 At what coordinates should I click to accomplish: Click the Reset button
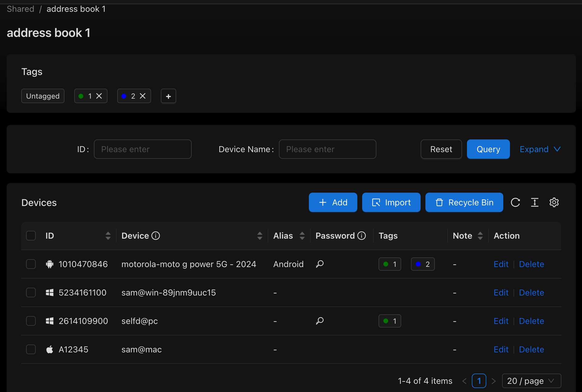click(x=441, y=149)
